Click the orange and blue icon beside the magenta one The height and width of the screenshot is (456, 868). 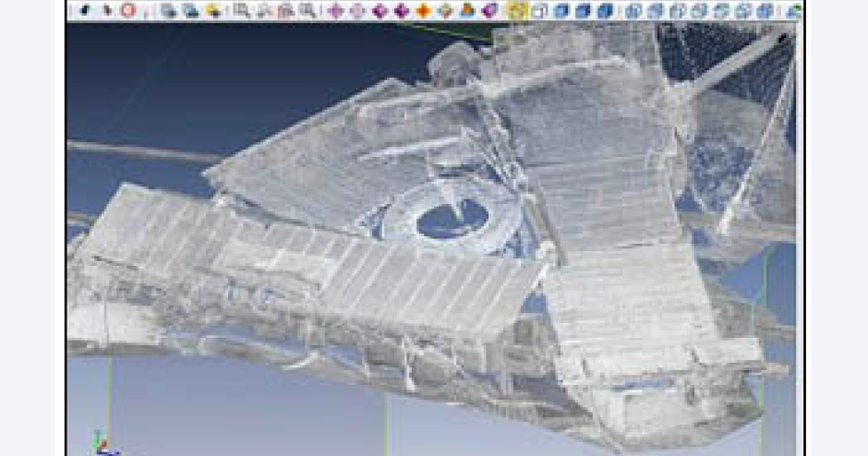pos(467,10)
